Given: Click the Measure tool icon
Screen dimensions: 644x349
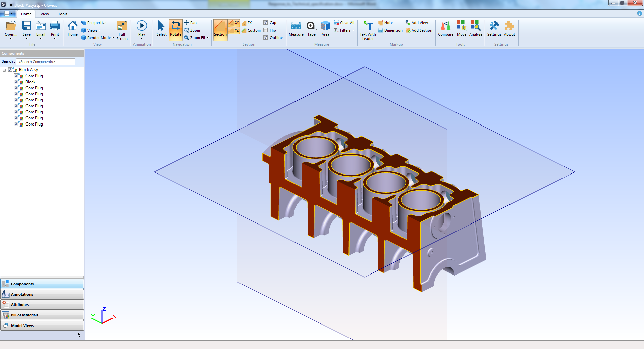Looking at the screenshot, I should pyautogui.click(x=296, y=26).
